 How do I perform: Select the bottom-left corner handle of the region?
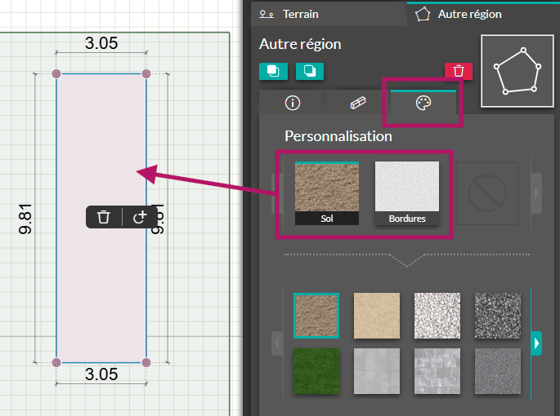point(56,362)
